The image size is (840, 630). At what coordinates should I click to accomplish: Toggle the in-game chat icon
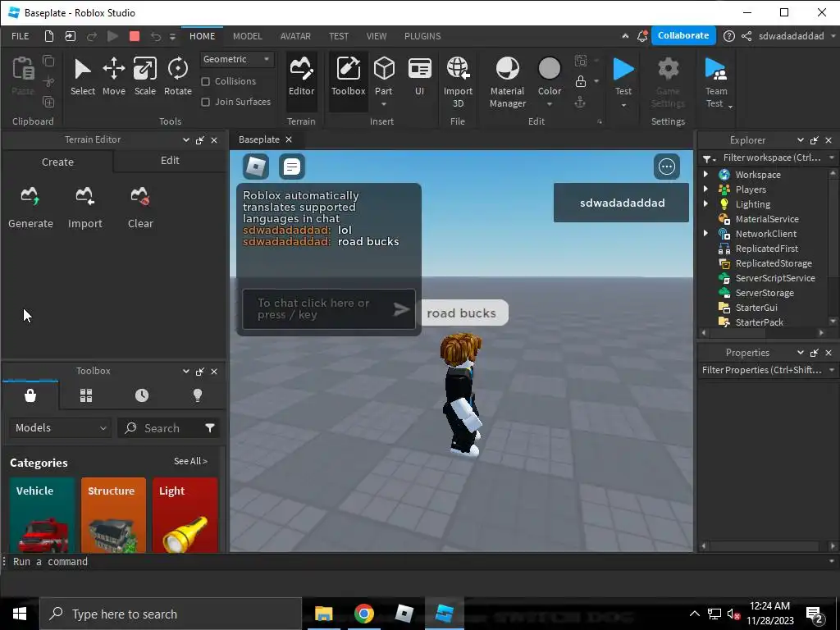[292, 167]
